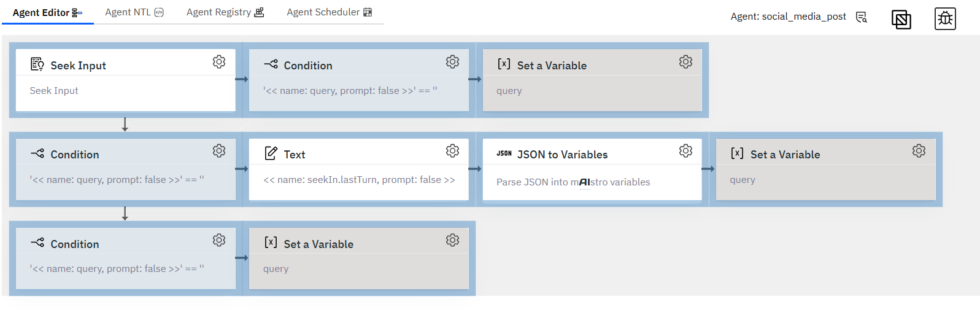Switch to the Agent NTL tab
The height and width of the screenshot is (310, 980).
coord(134,12)
